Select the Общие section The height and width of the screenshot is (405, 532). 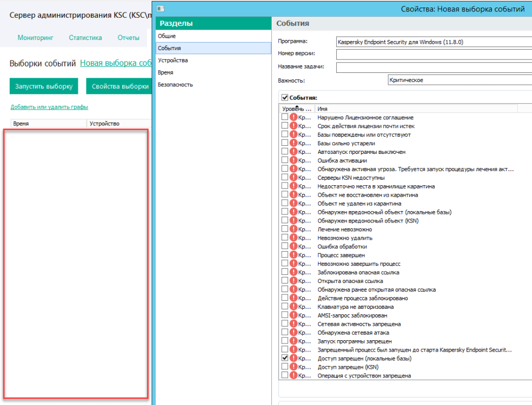tap(214, 36)
